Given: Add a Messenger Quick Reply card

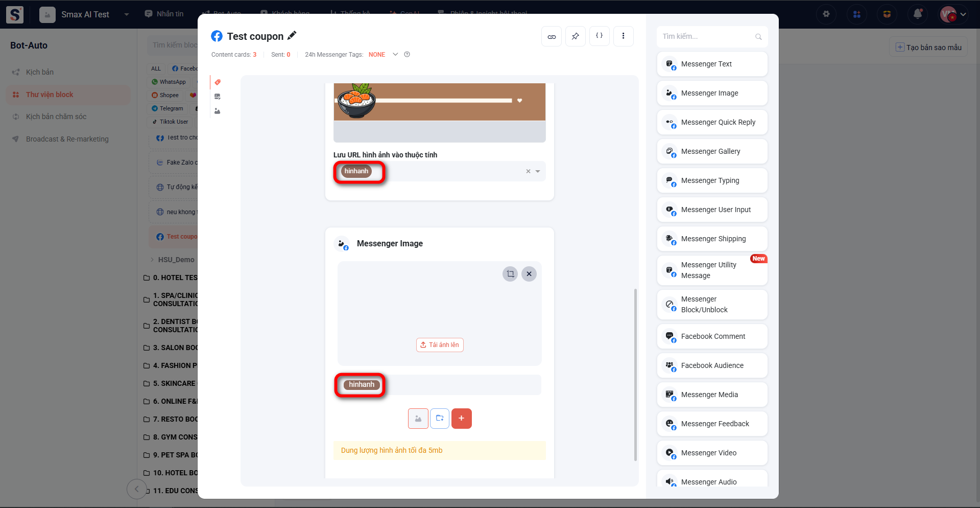Looking at the screenshot, I should point(712,122).
